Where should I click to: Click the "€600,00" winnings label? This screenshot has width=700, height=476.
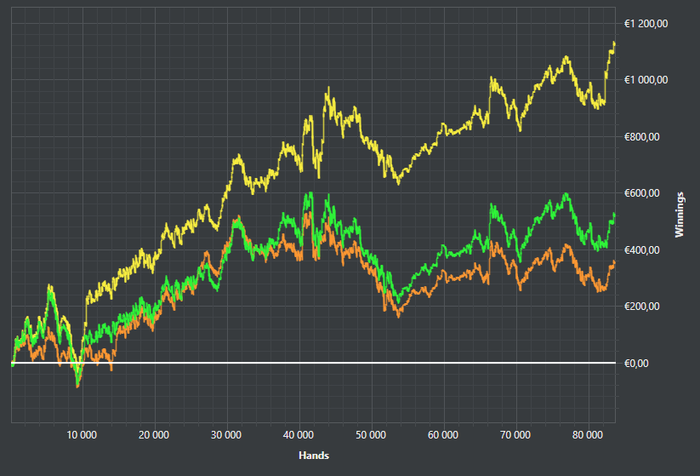[642, 193]
